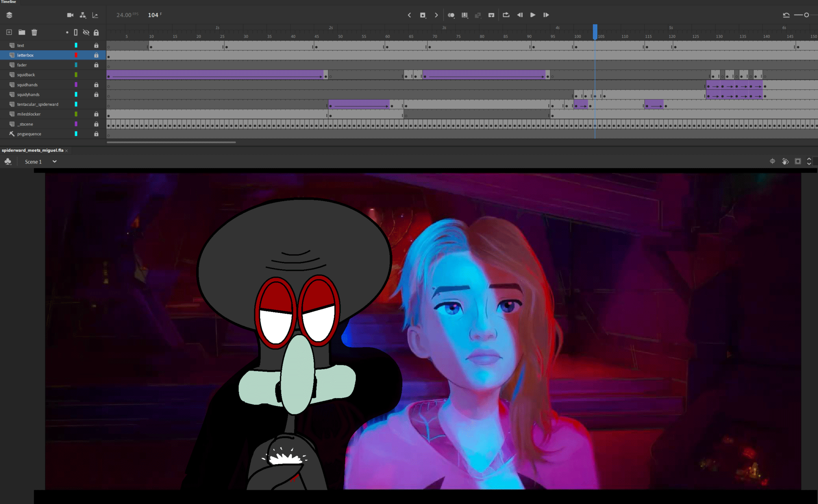The height and width of the screenshot is (504, 818).
Task: Select the rotation tool icon
Action: click(x=785, y=161)
